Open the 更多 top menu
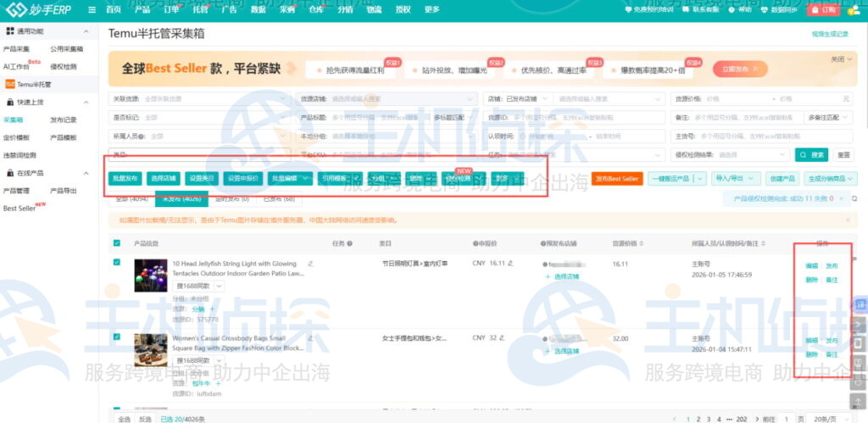Image resolution: width=868 pixels, height=423 pixels. (431, 9)
